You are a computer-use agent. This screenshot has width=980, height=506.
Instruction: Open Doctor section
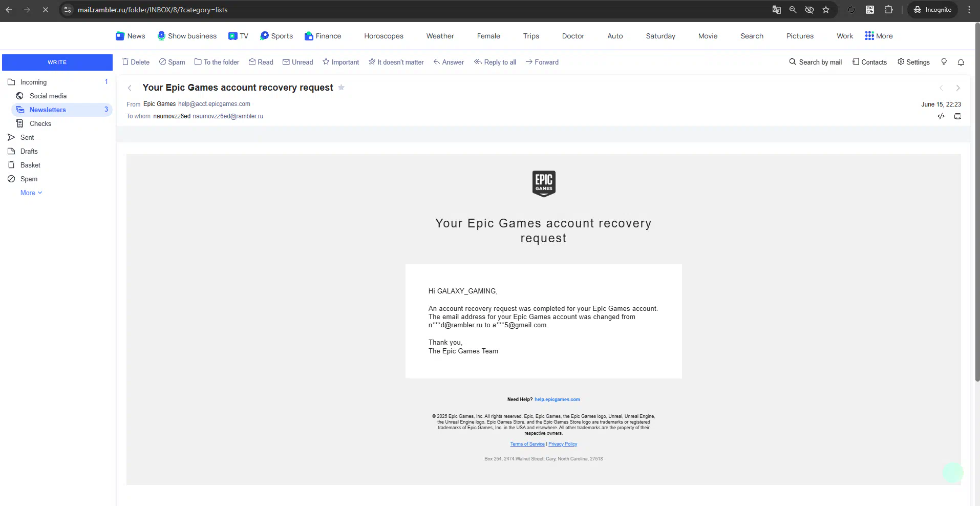[x=573, y=36]
